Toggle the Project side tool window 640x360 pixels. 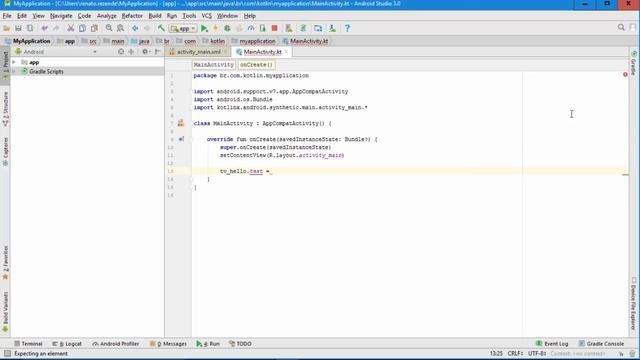(x=5, y=64)
